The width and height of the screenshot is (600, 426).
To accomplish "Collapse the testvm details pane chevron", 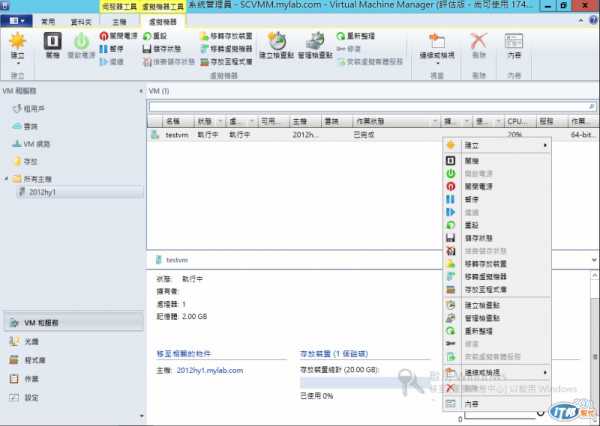I will tap(594, 260).
